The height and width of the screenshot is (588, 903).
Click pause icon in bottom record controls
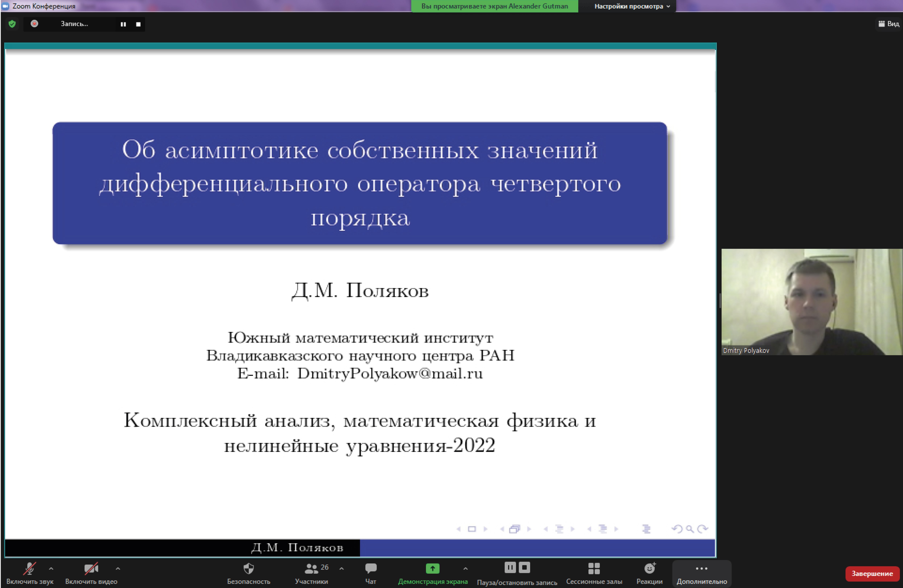pyautogui.click(x=510, y=568)
